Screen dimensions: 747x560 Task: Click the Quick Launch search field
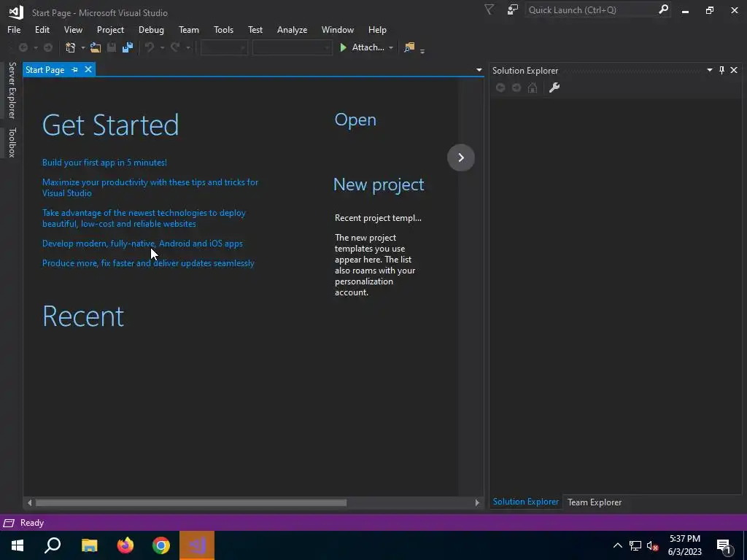[591, 10]
